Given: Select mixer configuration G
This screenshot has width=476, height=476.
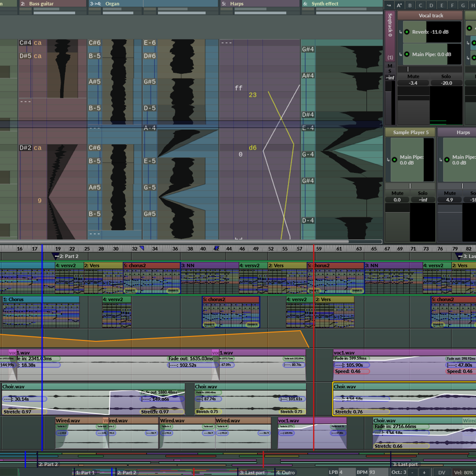Looking at the screenshot, I should click(x=463, y=5).
